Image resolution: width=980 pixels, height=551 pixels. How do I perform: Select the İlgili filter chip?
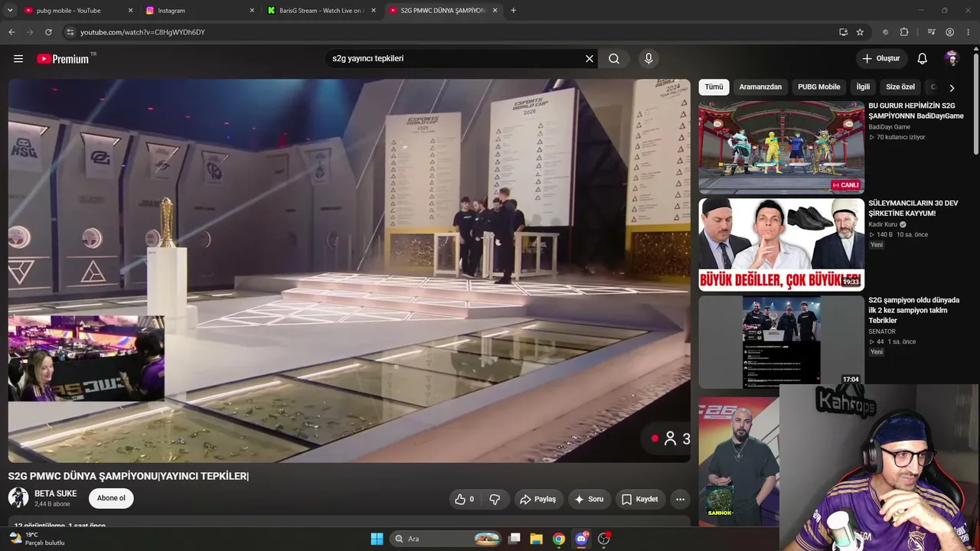click(x=863, y=87)
